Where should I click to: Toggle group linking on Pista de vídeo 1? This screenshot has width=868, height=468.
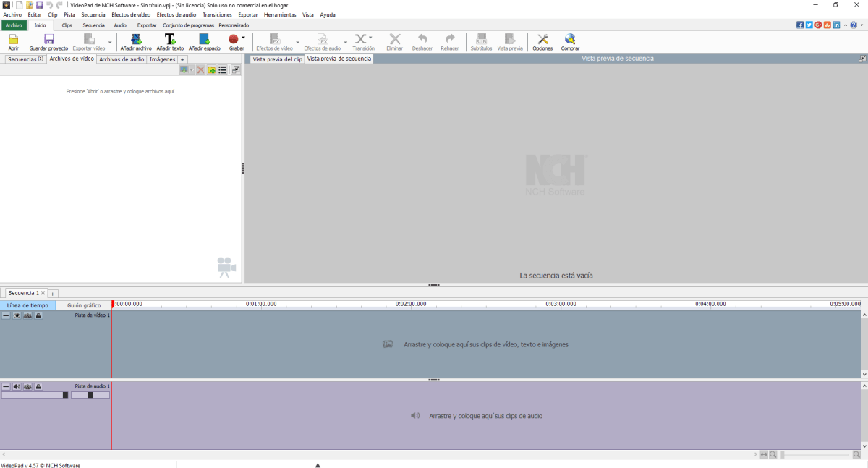tap(27, 315)
